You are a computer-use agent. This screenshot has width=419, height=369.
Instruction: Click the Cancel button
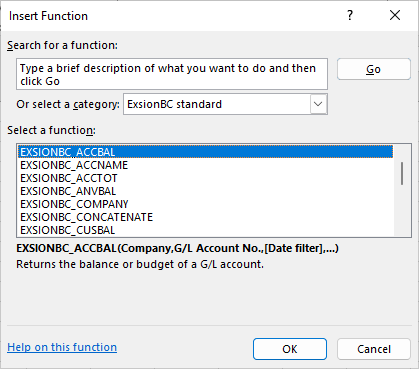click(x=374, y=349)
